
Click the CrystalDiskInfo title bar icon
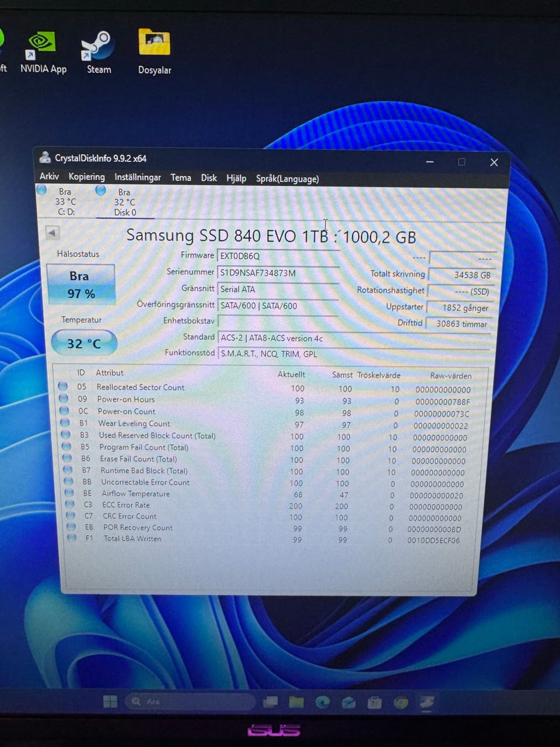coord(45,157)
